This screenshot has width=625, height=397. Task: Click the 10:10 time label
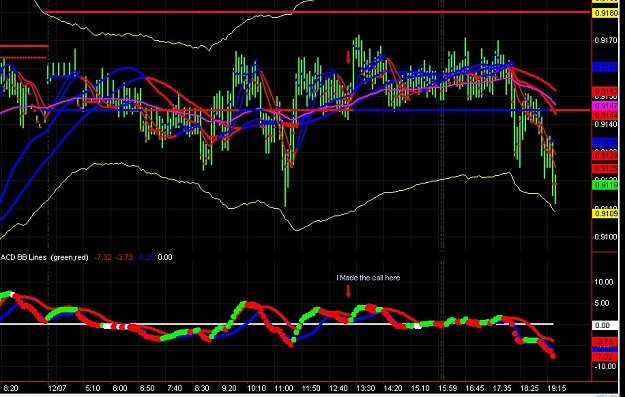tap(257, 388)
